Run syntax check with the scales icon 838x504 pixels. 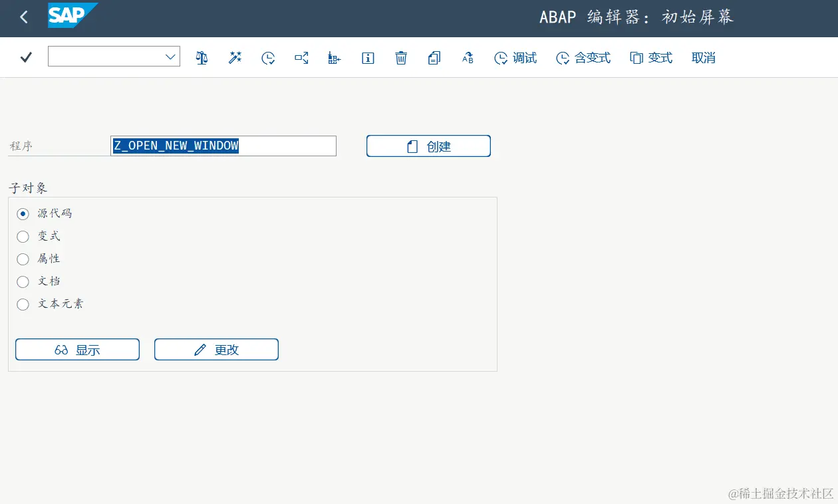point(202,58)
